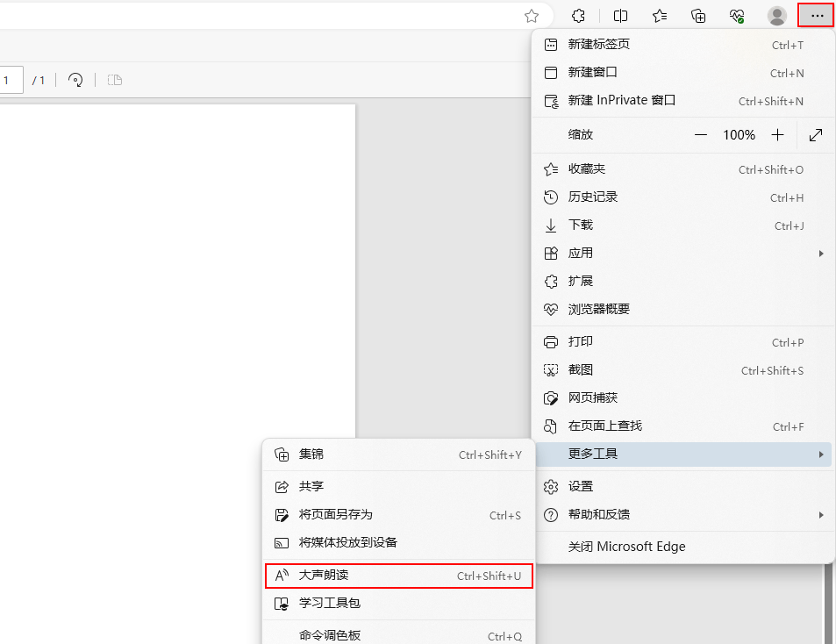Open 新建 InPrivate 窗口
Screen dimensions: 836x644
tap(621, 101)
